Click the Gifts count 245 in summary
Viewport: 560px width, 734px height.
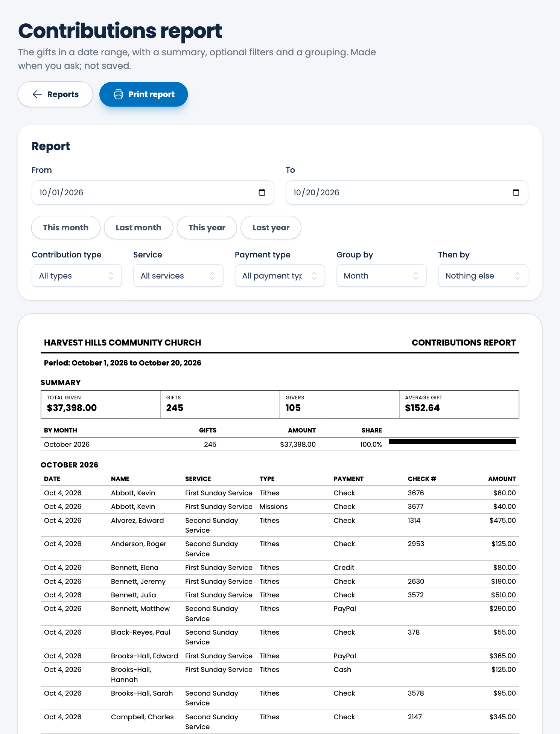[x=175, y=408]
